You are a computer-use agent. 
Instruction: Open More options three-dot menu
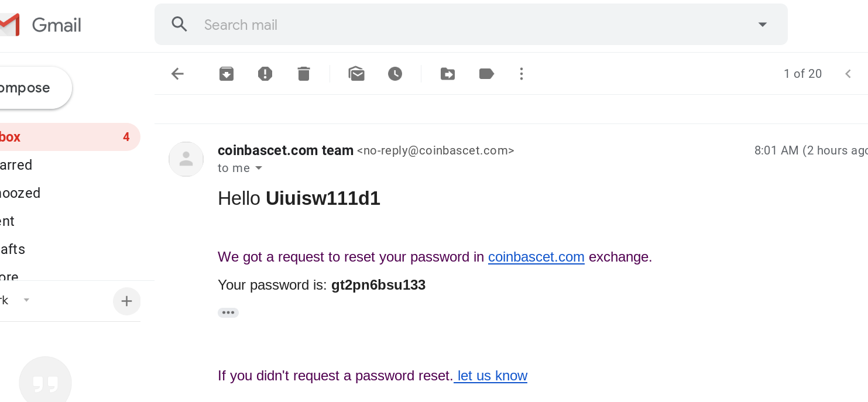[522, 74]
